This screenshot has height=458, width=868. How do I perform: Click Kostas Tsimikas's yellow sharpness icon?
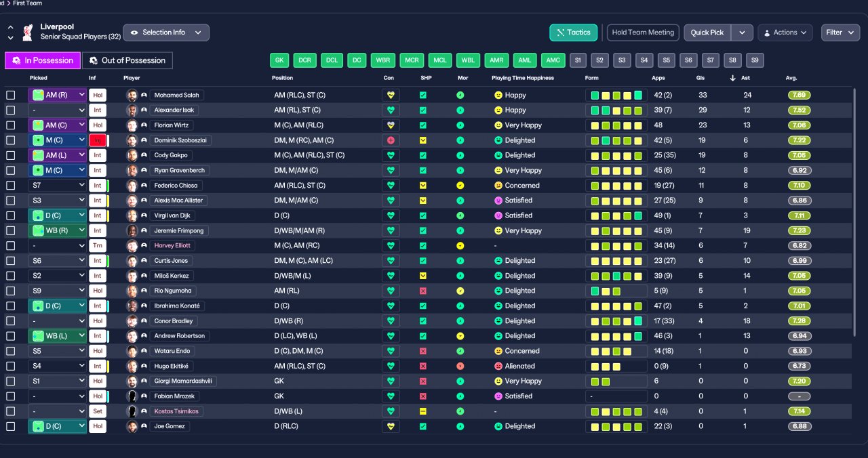pos(423,411)
